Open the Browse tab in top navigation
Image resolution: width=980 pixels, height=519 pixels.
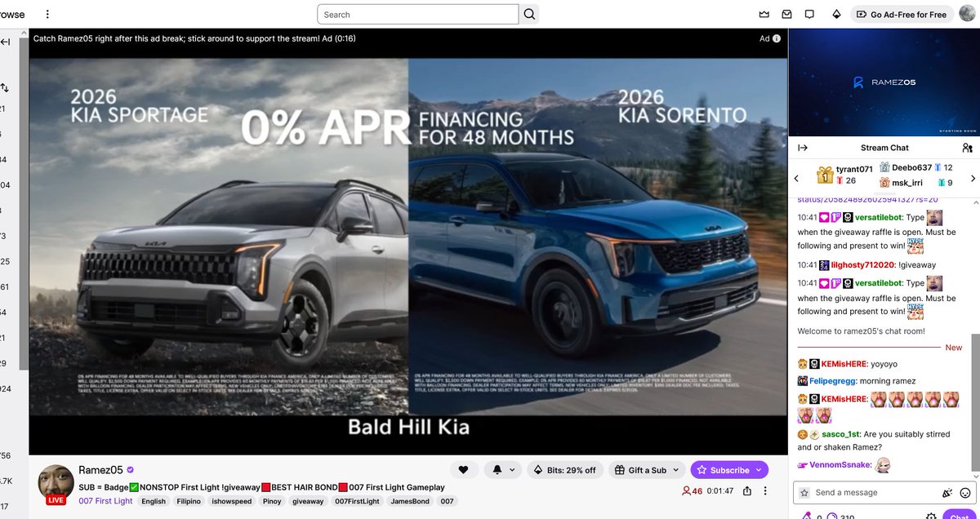[11, 15]
